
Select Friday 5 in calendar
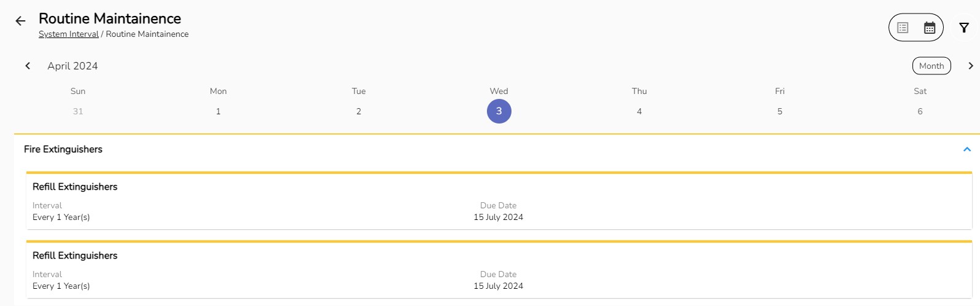pos(779,111)
